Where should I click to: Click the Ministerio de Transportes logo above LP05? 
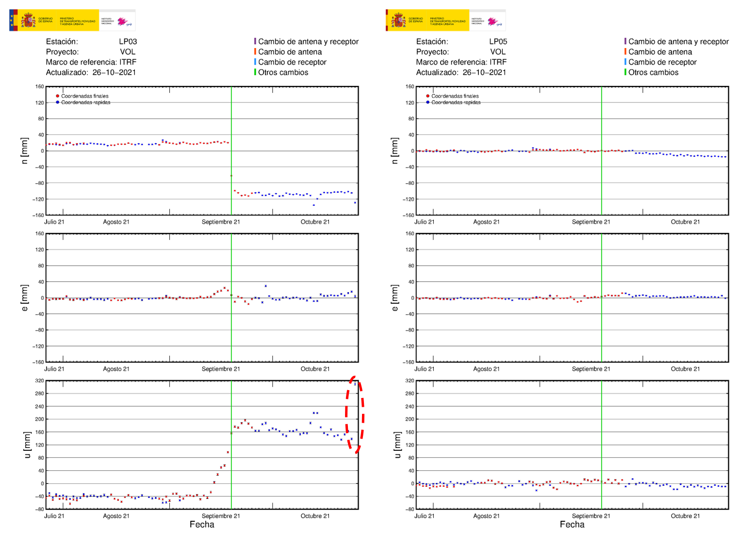pyautogui.click(x=447, y=21)
